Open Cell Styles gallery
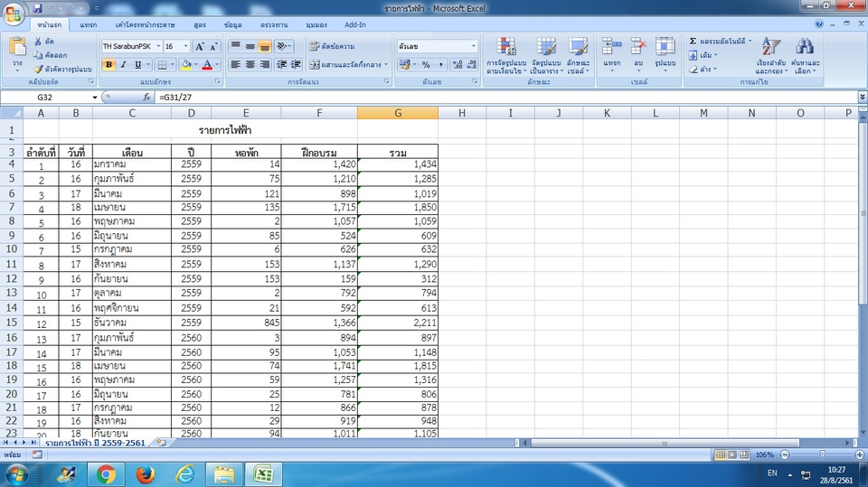 [x=578, y=55]
